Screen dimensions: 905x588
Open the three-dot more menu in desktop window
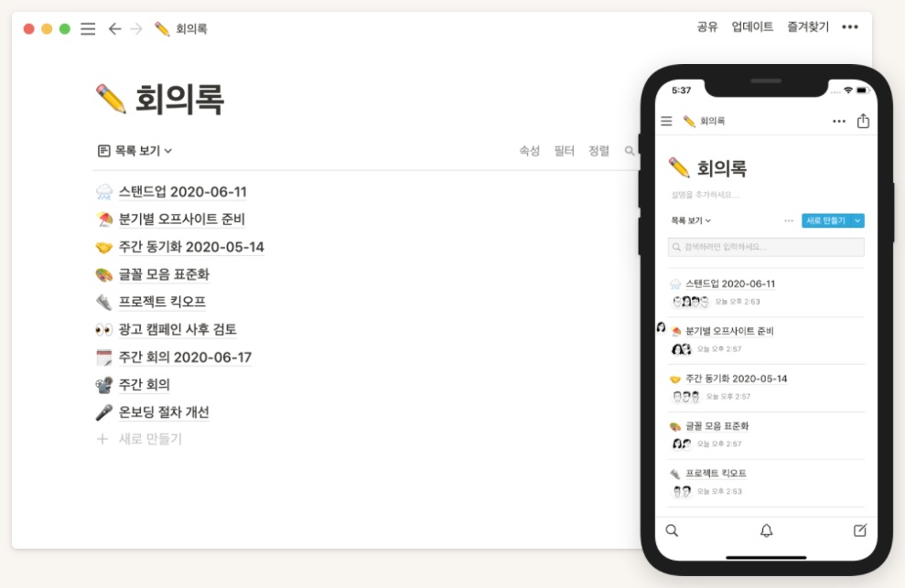tap(849, 27)
